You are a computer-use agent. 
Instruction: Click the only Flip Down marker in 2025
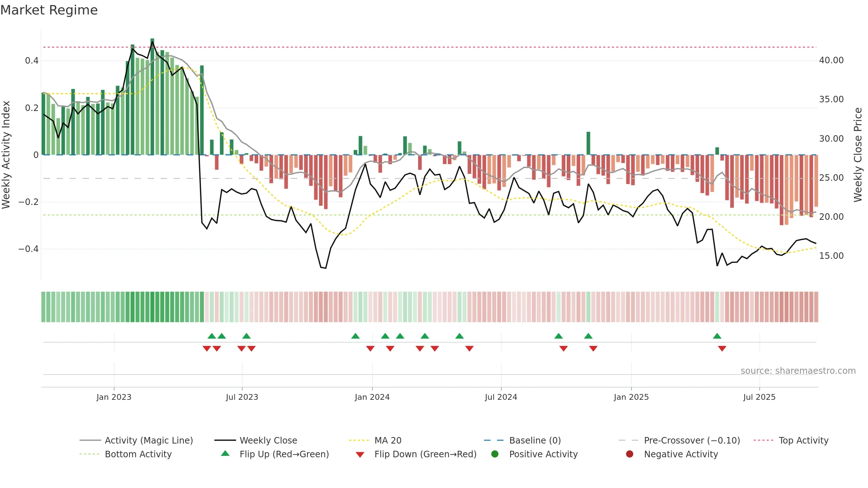(x=722, y=348)
